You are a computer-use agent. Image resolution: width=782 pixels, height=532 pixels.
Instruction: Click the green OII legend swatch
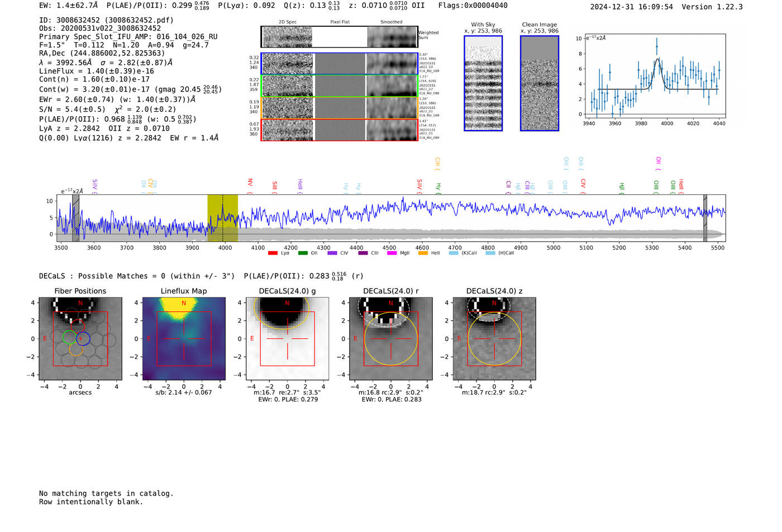point(303,253)
